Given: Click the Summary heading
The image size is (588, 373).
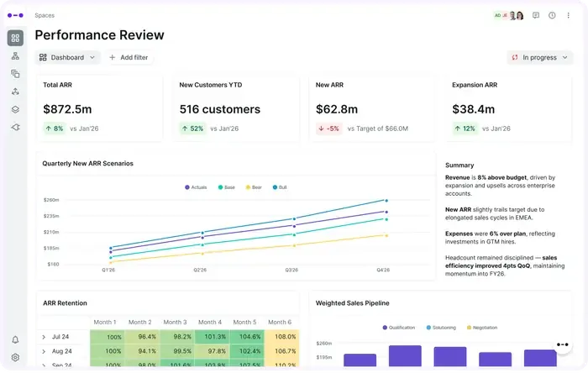Looking at the screenshot, I should [x=459, y=165].
